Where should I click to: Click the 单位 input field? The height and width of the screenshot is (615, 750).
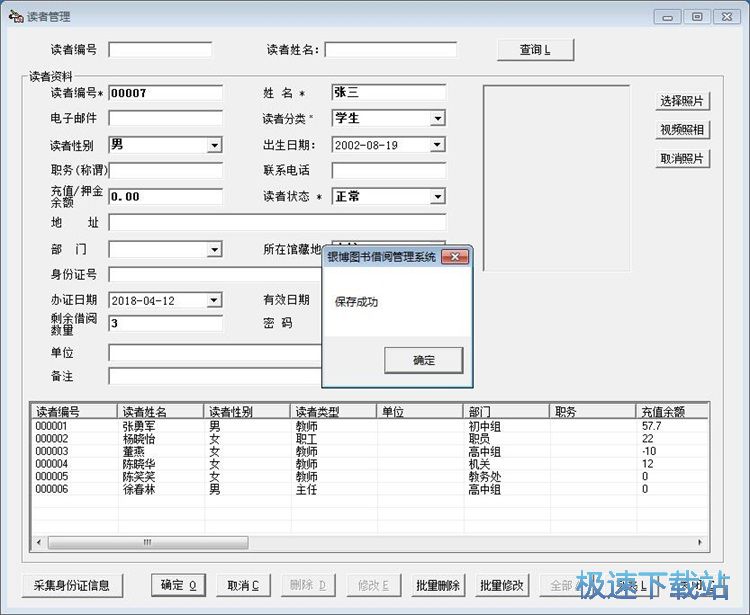215,353
